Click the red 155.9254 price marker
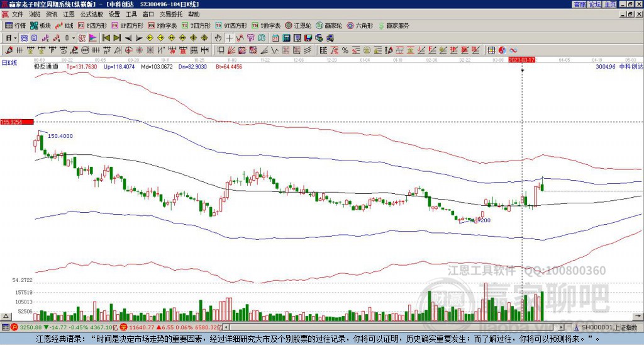 click(17, 122)
